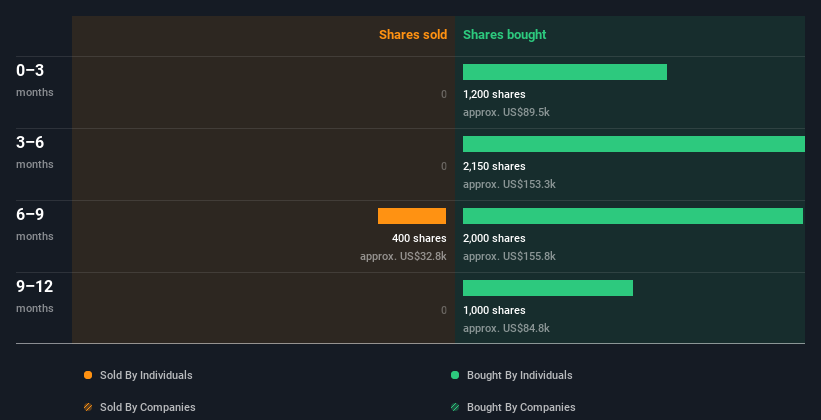Toggle the Sold By Individuals legend label
This screenshot has width=821, height=420.
[146, 375]
